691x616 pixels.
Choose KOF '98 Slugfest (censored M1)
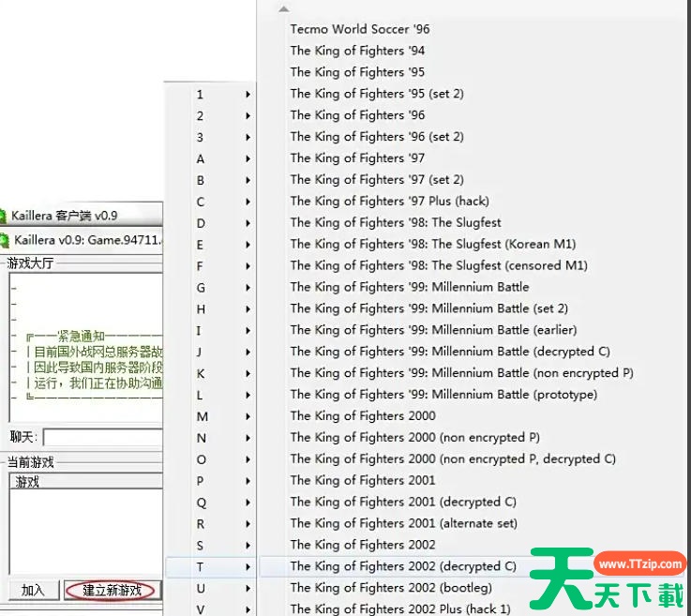[x=439, y=265]
